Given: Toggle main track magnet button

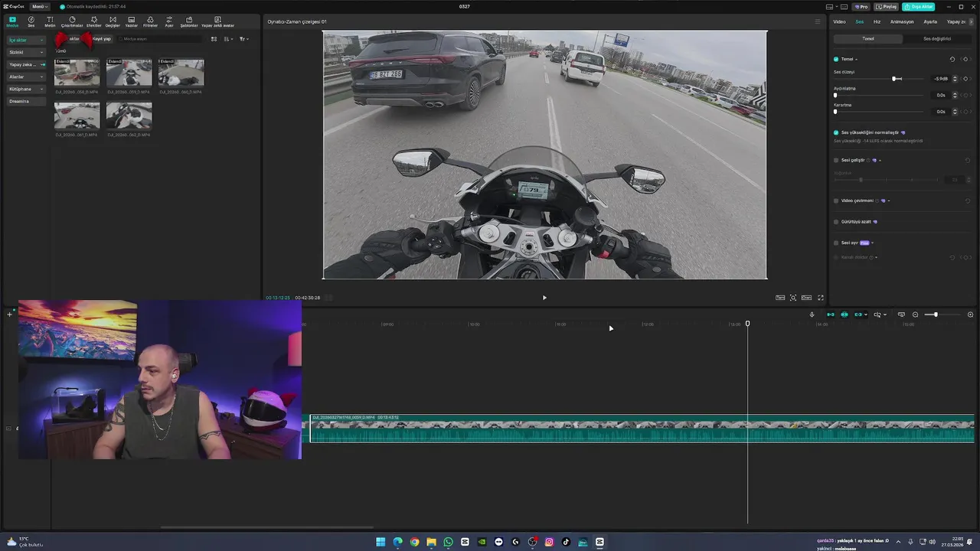Looking at the screenshot, I should 831,315.
